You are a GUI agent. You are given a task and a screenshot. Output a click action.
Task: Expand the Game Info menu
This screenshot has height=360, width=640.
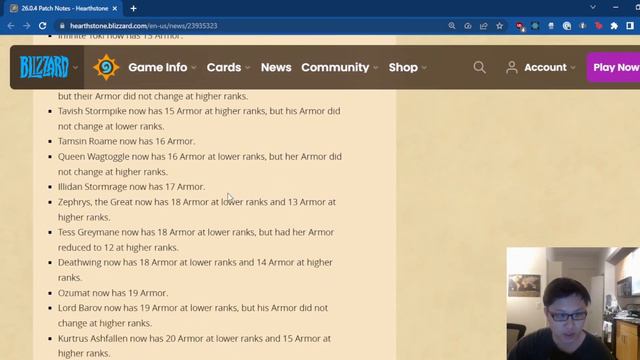tap(162, 67)
